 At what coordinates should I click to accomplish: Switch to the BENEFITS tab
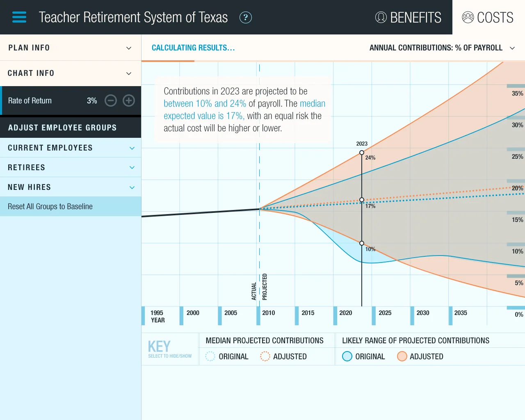(409, 17)
